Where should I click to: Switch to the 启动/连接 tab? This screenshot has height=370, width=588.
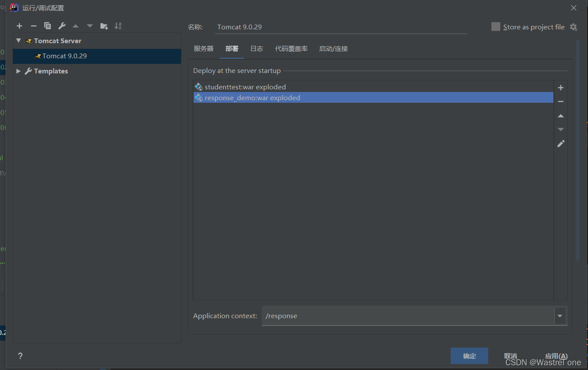coord(333,49)
